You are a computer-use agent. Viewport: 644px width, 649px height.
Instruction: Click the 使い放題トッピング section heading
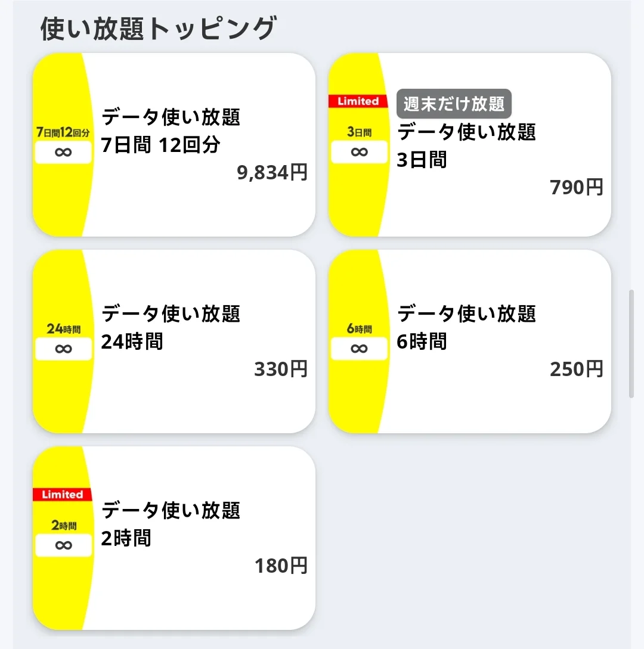[x=159, y=29]
